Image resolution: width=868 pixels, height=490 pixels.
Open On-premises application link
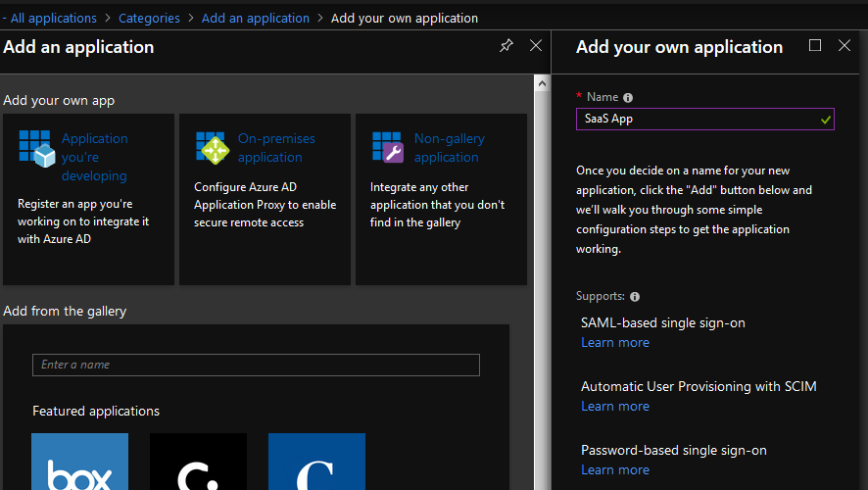pyautogui.click(x=276, y=148)
